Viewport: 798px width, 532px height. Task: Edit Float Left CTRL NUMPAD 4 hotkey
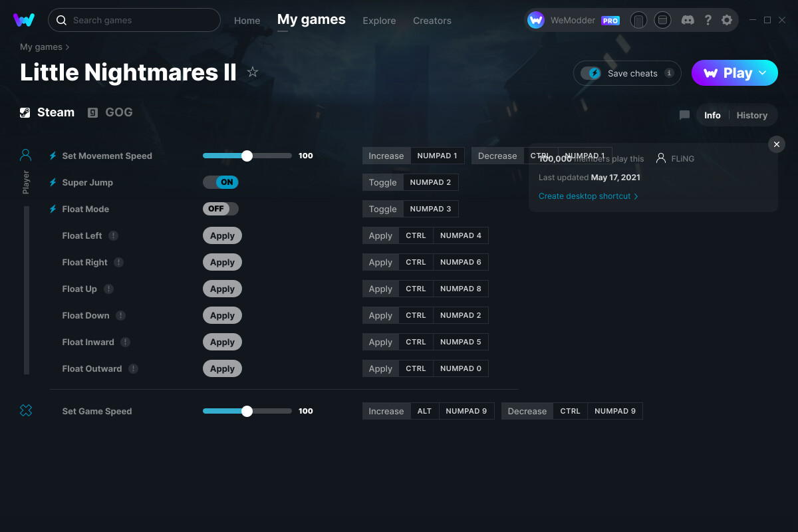pos(444,235)
